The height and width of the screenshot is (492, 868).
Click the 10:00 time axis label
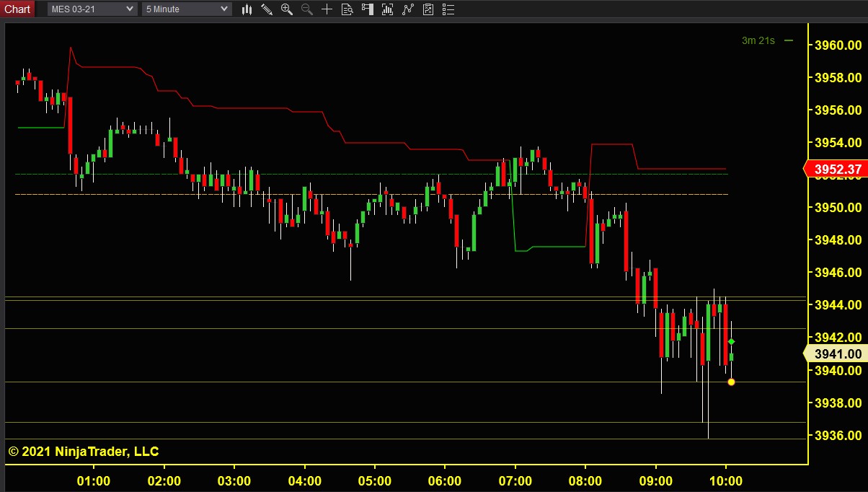coord(726,481)
